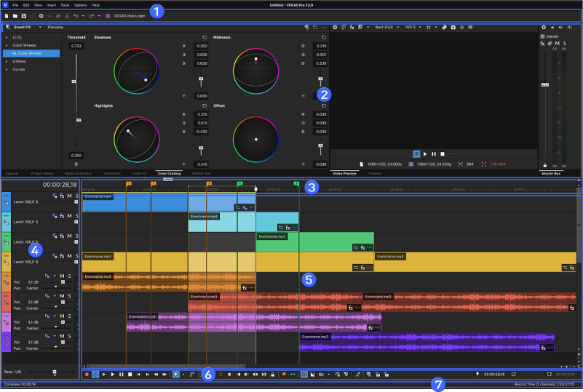Viewport: 583px width, 392px height.
Task: Click the fx icon on Master bus
Action: point(542,43)
